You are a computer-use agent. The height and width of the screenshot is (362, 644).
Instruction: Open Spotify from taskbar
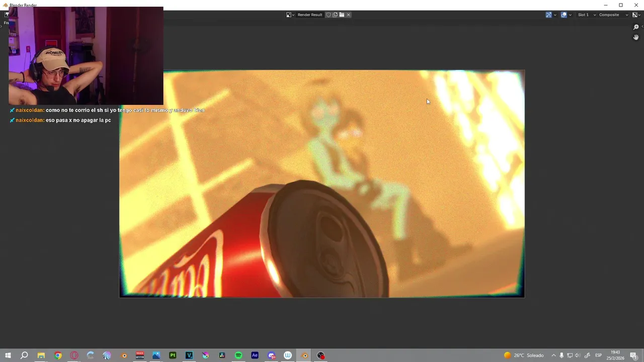click(x=238, y=355)
